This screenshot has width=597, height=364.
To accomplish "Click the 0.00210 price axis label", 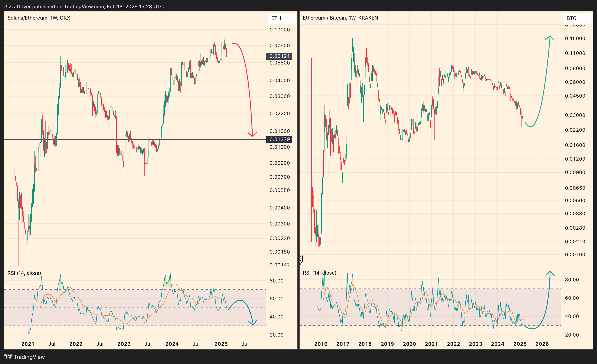I will pos(575,242).
